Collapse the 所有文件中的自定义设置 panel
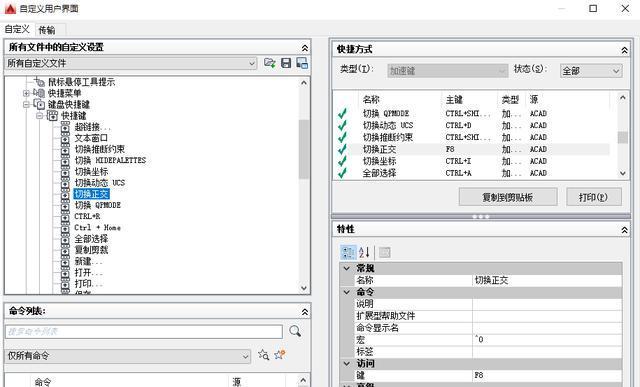The width and height of the screenshot is (640, 387). click(304, 48)
